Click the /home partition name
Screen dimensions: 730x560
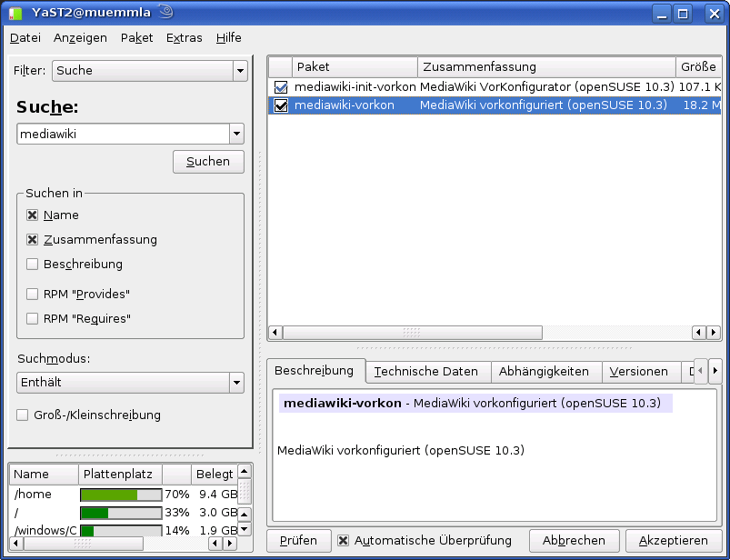pos(33,495)
